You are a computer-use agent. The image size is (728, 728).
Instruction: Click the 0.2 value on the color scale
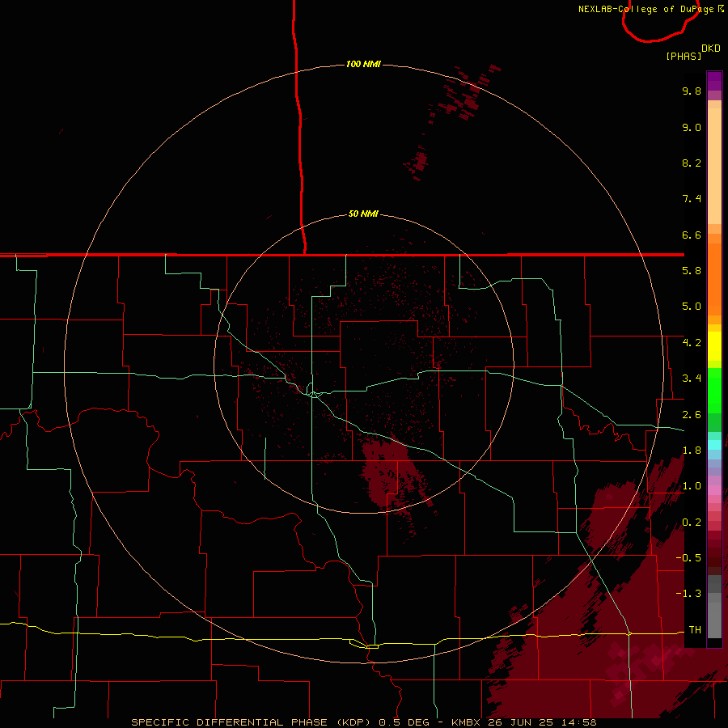pos(692,523)
